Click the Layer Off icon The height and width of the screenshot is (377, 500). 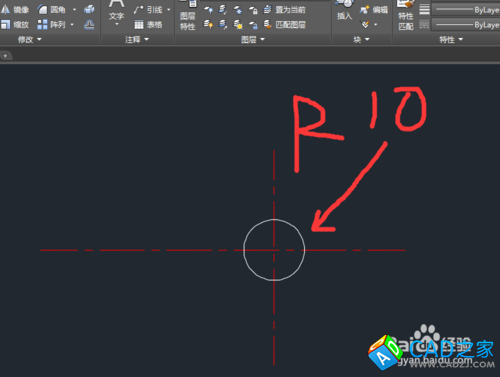(208, 10)
